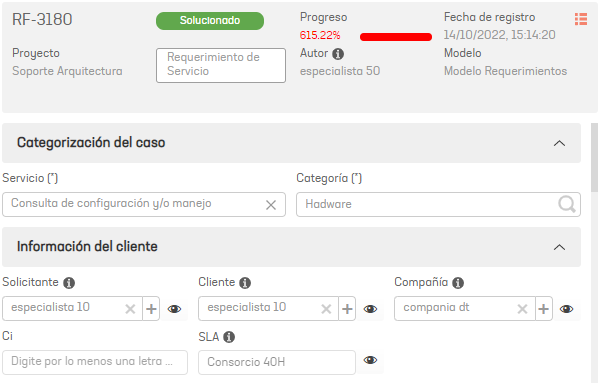601x383 pixels.
Task: View Cliente details with eye icon
Action: tap(370, 309)
